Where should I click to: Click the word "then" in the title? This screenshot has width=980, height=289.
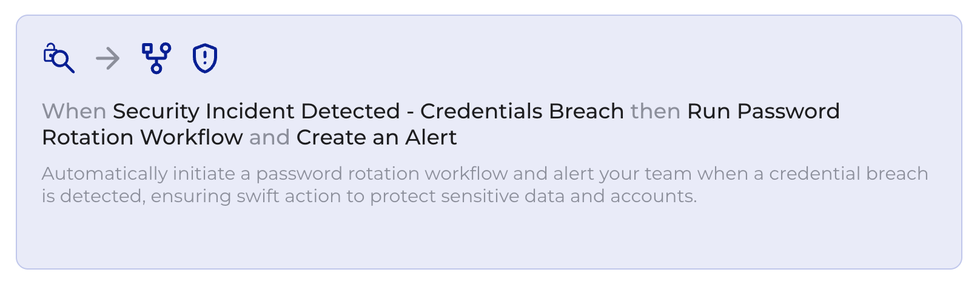pyautogui.click(x=655, y=112)
